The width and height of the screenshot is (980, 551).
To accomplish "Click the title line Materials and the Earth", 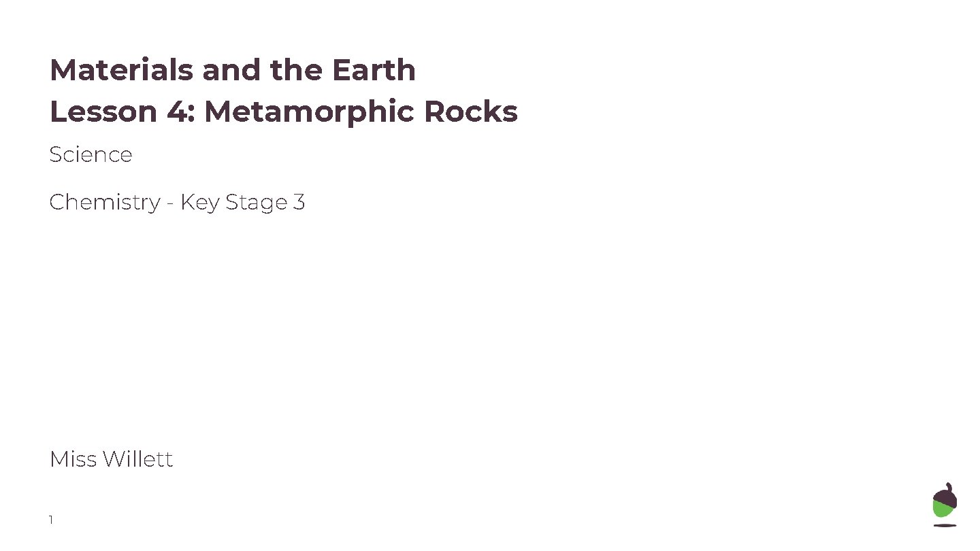I will point(233,70).
